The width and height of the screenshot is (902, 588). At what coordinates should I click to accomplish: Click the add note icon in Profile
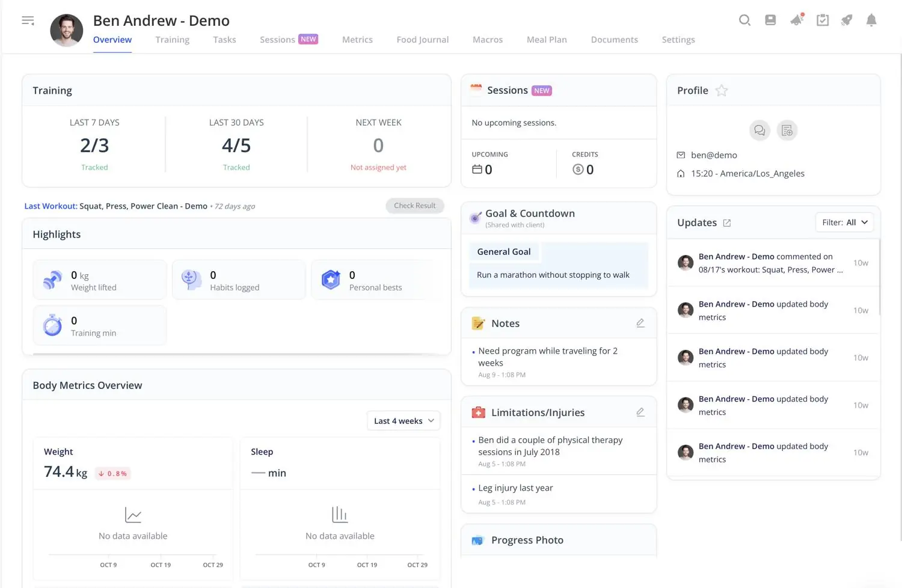click(x=787, y=130)
